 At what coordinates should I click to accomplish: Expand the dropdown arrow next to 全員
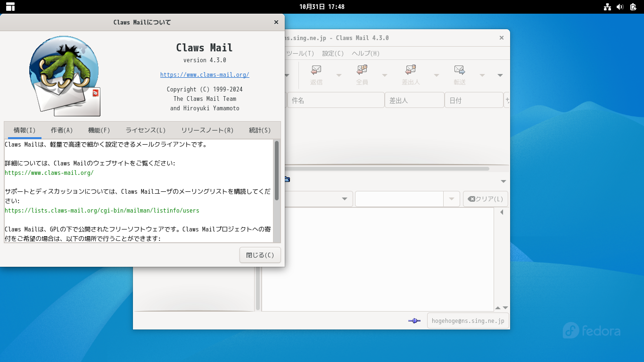click(385, 75)
